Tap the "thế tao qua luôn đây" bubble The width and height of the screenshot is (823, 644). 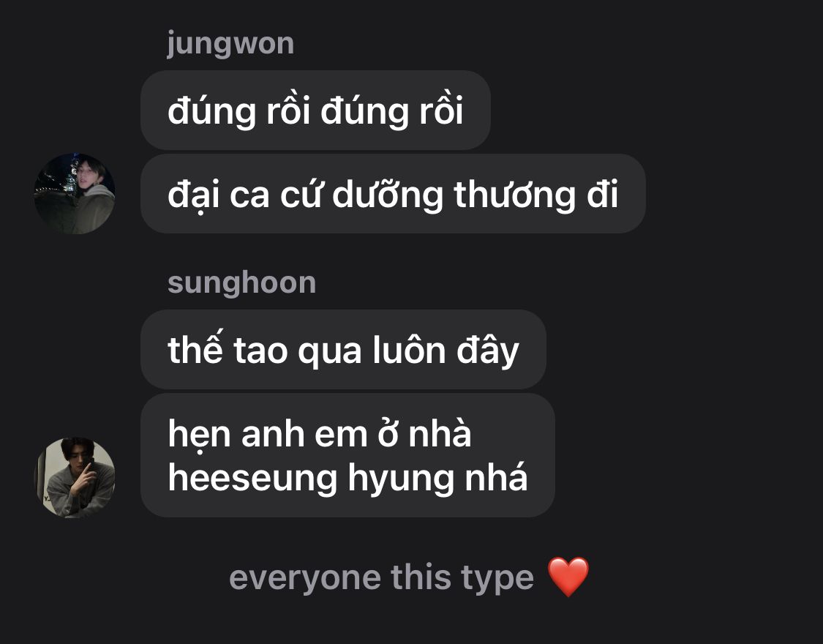[x=343, y=349]
